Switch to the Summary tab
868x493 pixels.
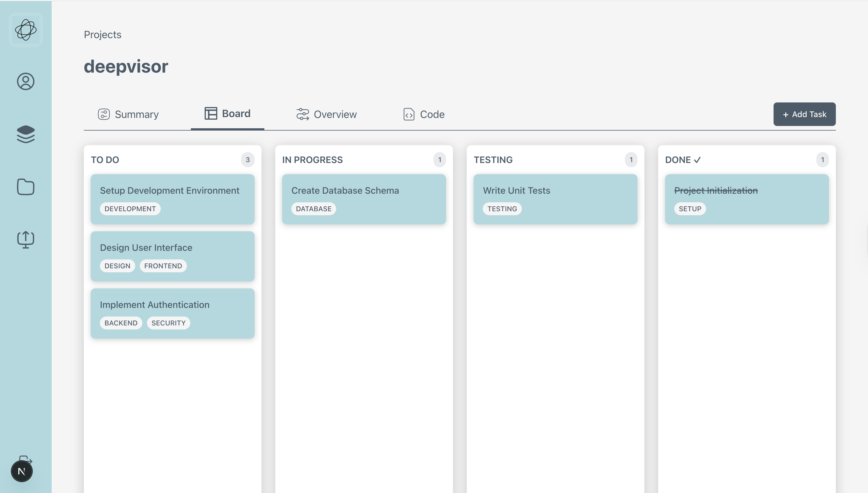(x=128, y=114)
